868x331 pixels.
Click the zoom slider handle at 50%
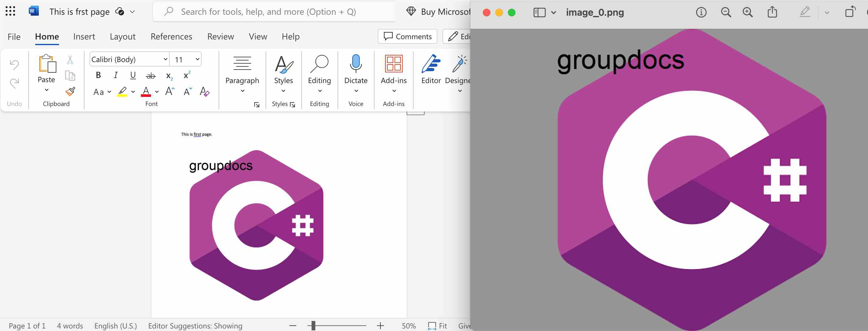(x=313, y=326)
